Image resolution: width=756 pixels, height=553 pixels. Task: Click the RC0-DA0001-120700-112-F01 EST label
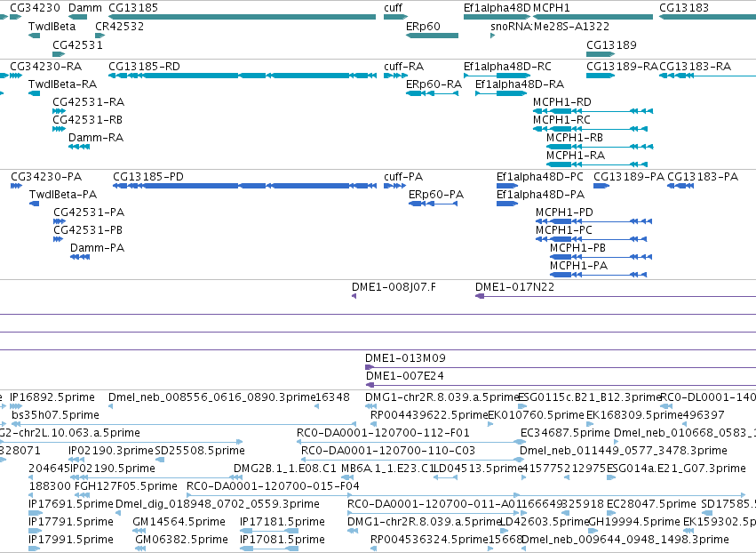click(383, 433)
